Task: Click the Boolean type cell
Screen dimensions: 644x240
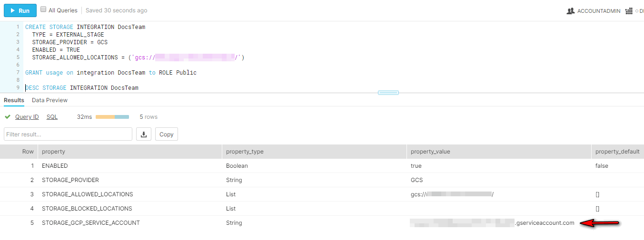Action: [x=314, y=166]
